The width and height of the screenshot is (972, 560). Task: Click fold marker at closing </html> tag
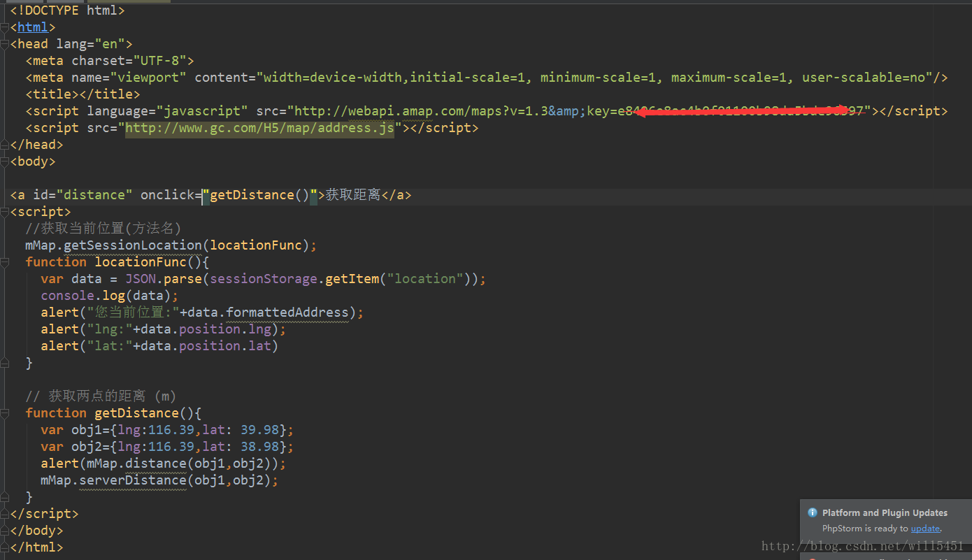coord(4,547)
